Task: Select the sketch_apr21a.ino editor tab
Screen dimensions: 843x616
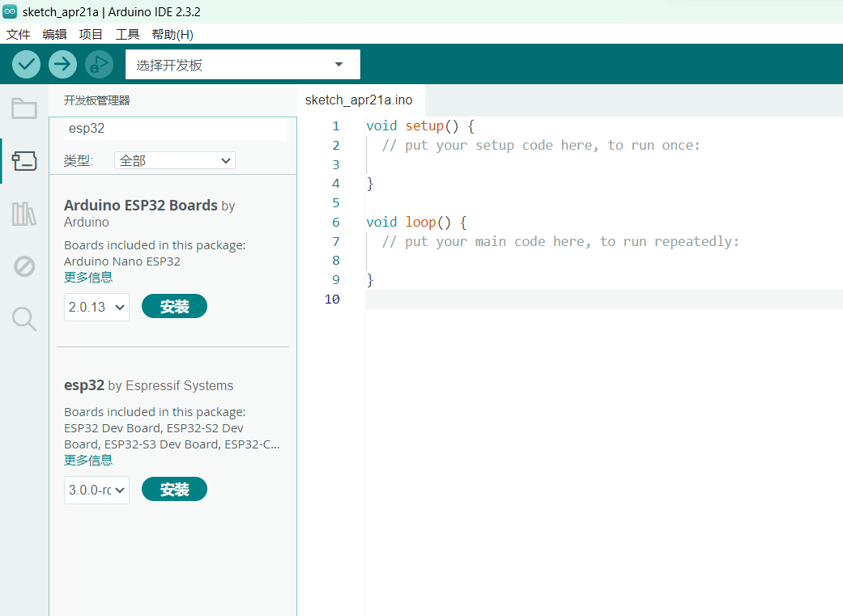Action: coord(359,100)
